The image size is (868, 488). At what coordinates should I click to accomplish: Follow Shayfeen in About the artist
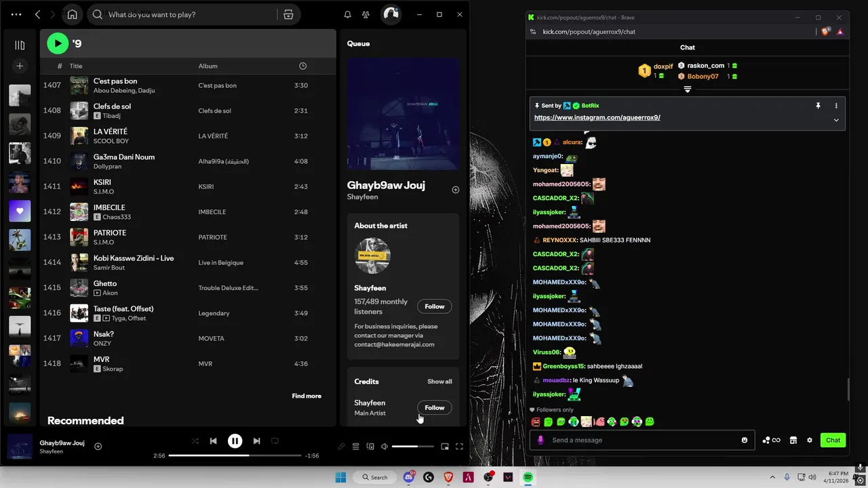435,306
